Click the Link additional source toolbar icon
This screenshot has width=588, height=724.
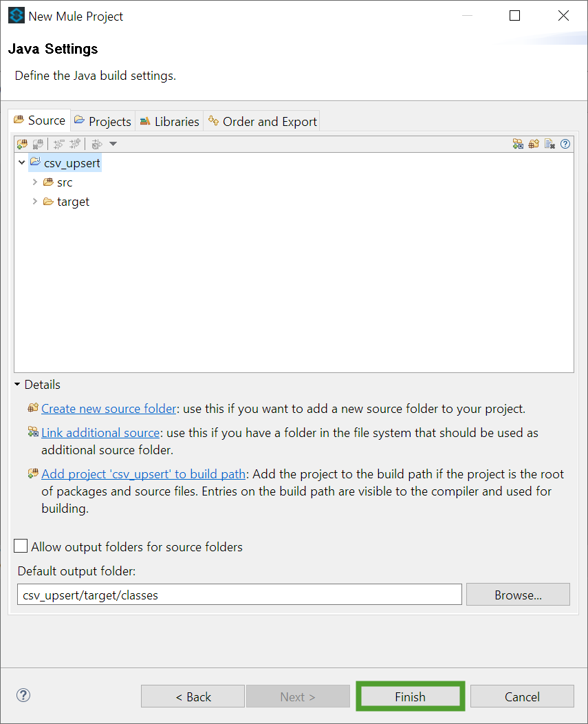click(518, 144)
